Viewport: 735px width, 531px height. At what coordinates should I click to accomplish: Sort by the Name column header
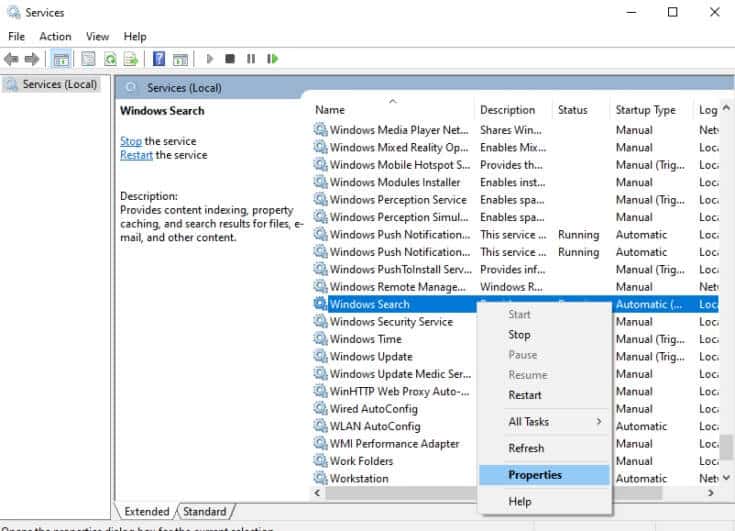[x=393, y=110]
